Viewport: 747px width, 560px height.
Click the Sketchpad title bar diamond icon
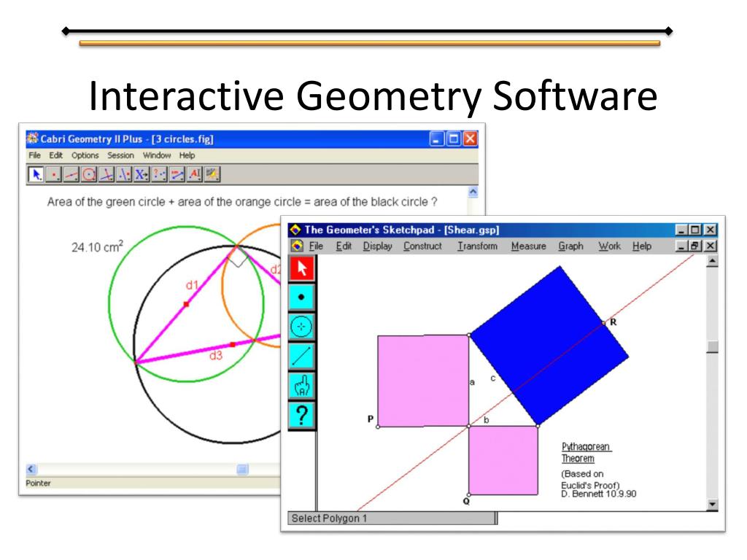[x=295, y=230]
